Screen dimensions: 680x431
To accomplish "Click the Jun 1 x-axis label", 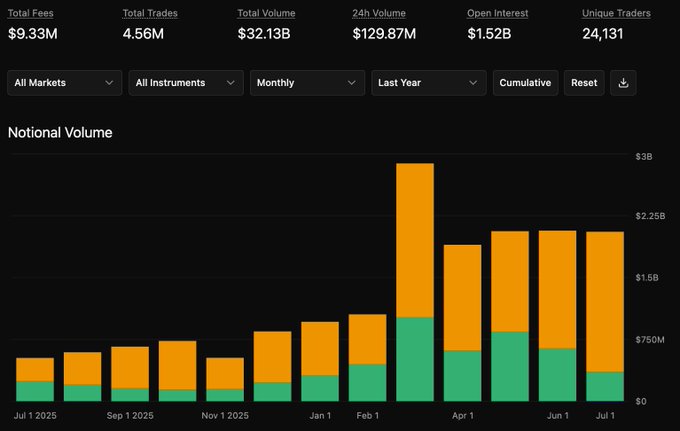I will pos(558,415).
